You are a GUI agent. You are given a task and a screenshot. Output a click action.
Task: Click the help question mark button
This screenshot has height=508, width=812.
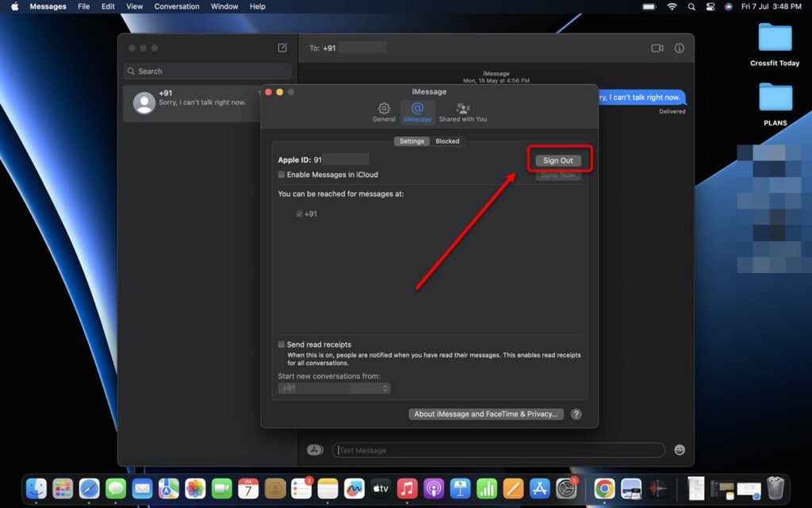576,414
